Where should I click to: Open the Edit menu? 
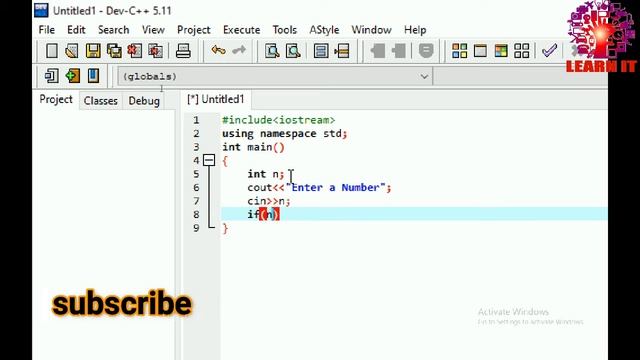coord(76,30)
